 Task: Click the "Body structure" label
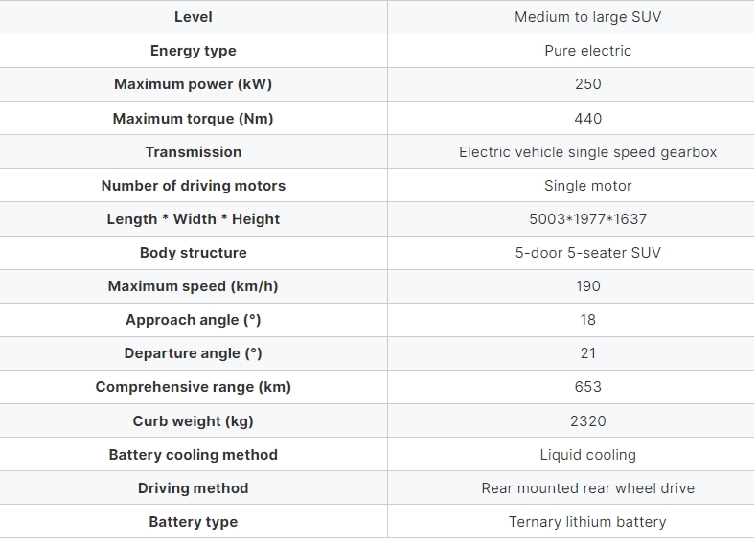coord(193,253)
